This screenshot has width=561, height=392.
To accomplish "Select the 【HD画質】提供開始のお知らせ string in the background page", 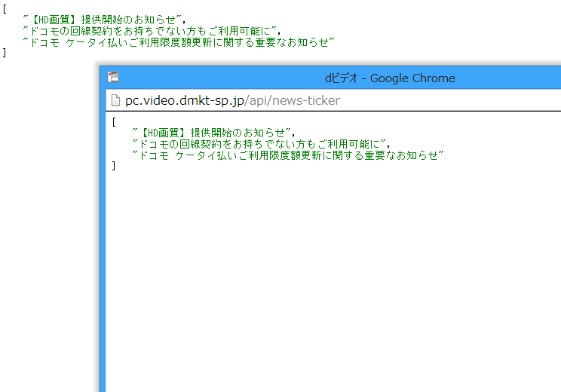I will click(104, 20).
